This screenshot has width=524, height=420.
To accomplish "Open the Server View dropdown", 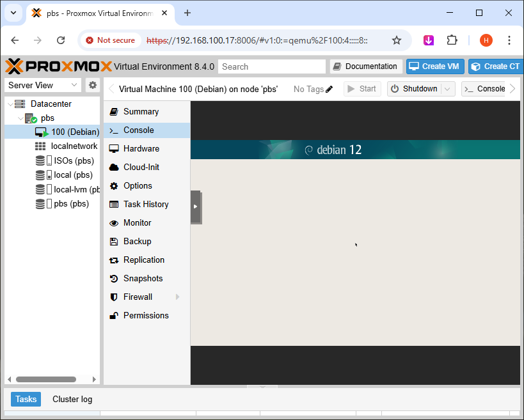I will (x=43, y=85).
